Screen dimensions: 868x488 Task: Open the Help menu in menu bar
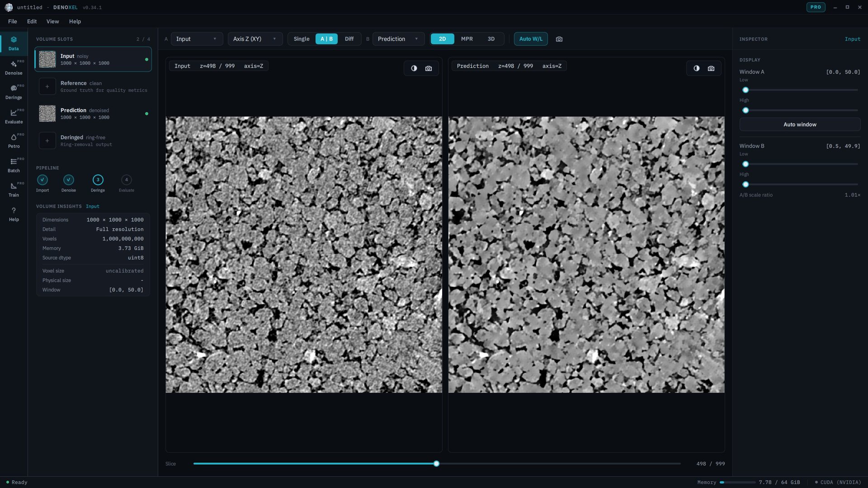[x=75, y=21]
